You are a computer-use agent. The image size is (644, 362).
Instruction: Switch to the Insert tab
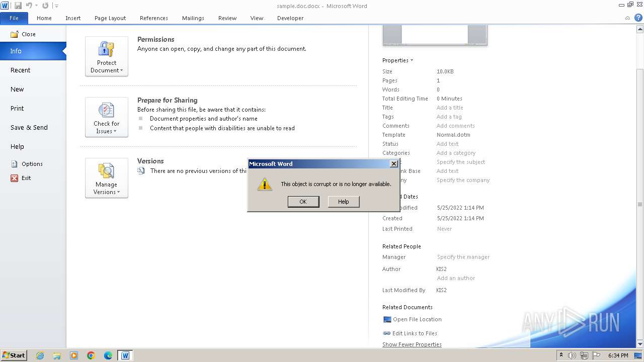coord(73,18)
